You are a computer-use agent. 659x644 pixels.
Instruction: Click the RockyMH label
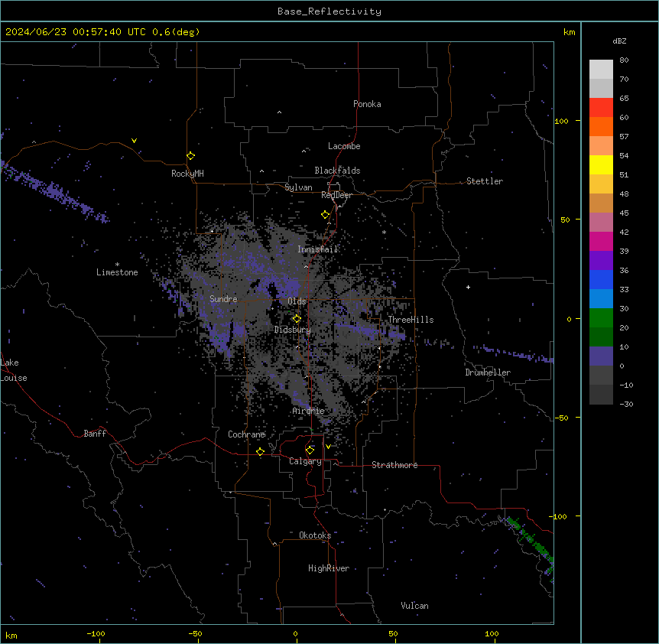[187, 174]
